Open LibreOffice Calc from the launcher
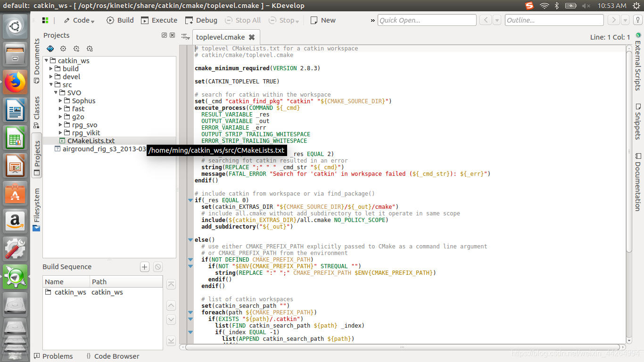 pyautogui.click(x=15, y=138)
